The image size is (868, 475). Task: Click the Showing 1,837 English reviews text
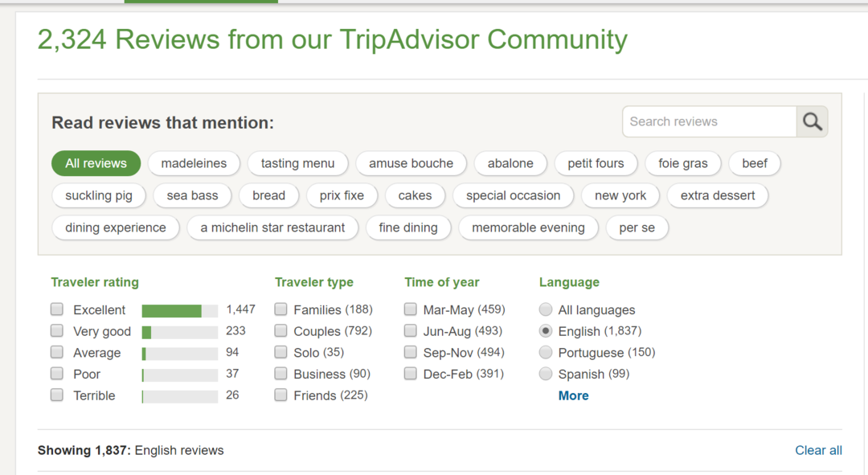point(131,451)
